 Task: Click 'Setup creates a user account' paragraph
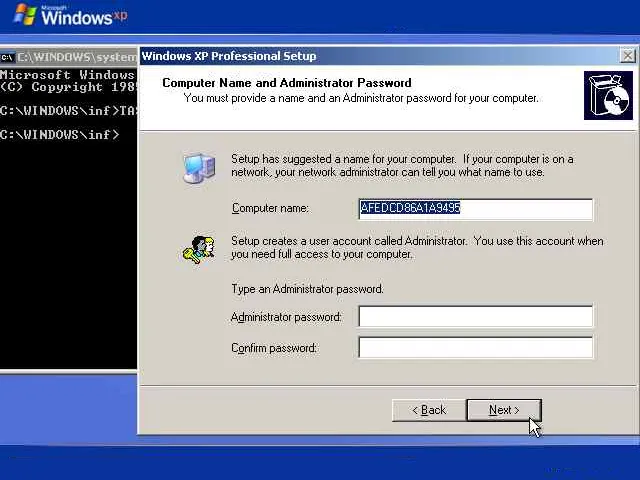pyautogui.click(x=417, y=247)
